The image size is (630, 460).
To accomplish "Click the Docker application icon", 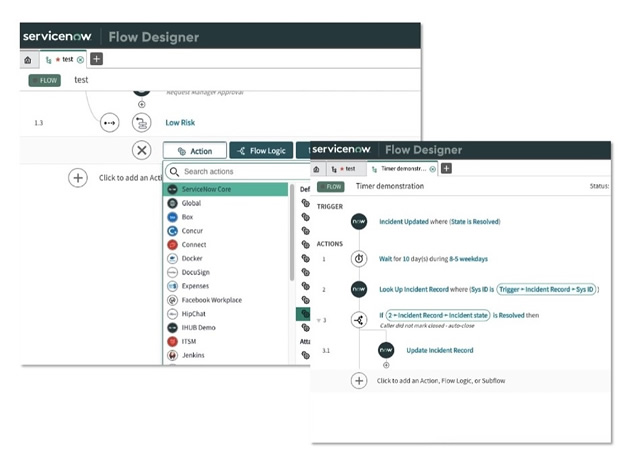I will pyautogui.click(x=172, y=258).
